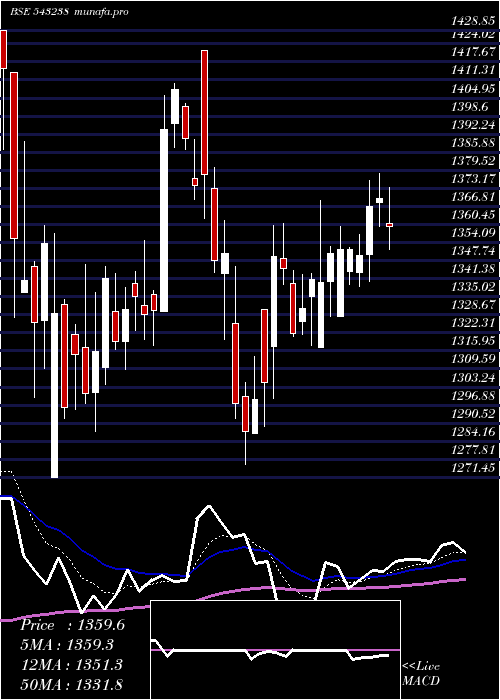Select the 1404.95 price axis label
Screen dimensions: 500x700
(473, 88)
